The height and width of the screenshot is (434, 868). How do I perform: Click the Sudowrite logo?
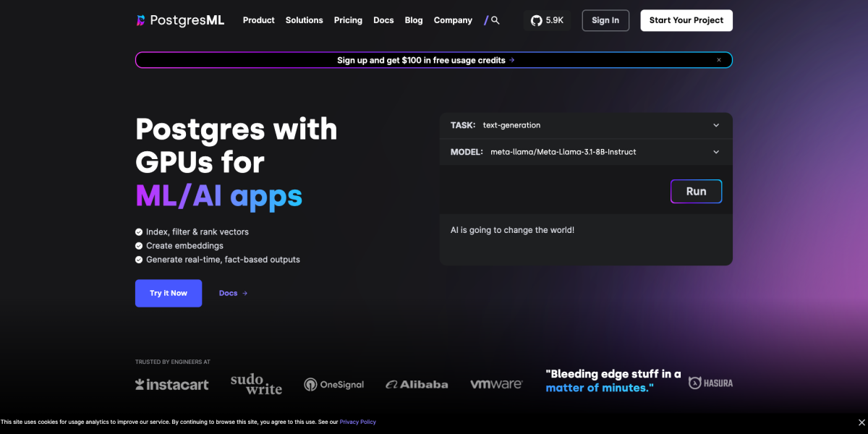(256, 384)
